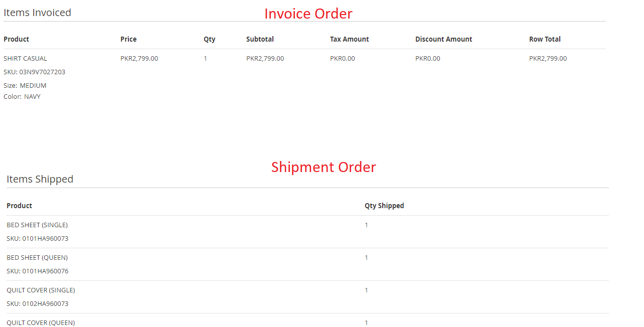Viewport: 644px width, 327px height.
Task: Select the Row Total column header
Action: (545, 39)
